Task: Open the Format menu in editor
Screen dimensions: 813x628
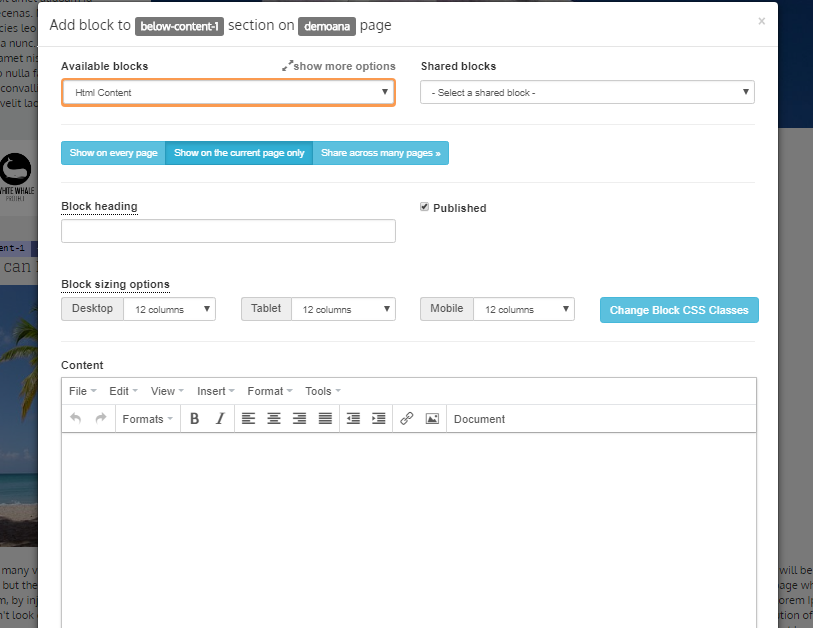Action: pyautogui.click(x=270, y=391)
